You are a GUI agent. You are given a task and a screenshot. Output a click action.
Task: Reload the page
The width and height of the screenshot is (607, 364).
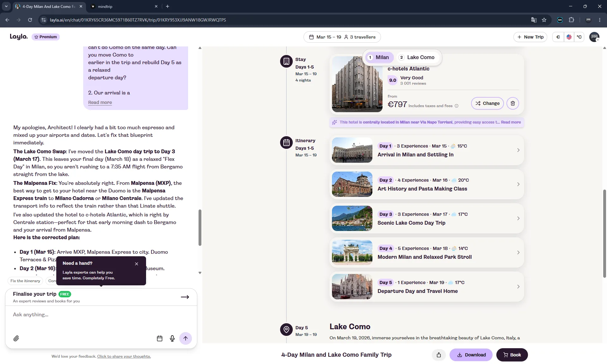click(x=30, y=20)
